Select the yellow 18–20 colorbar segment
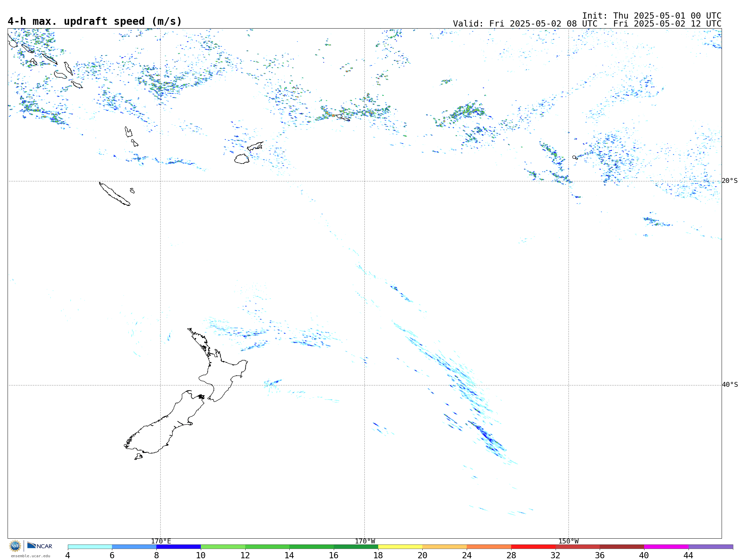744x560 pixels. 400,547
